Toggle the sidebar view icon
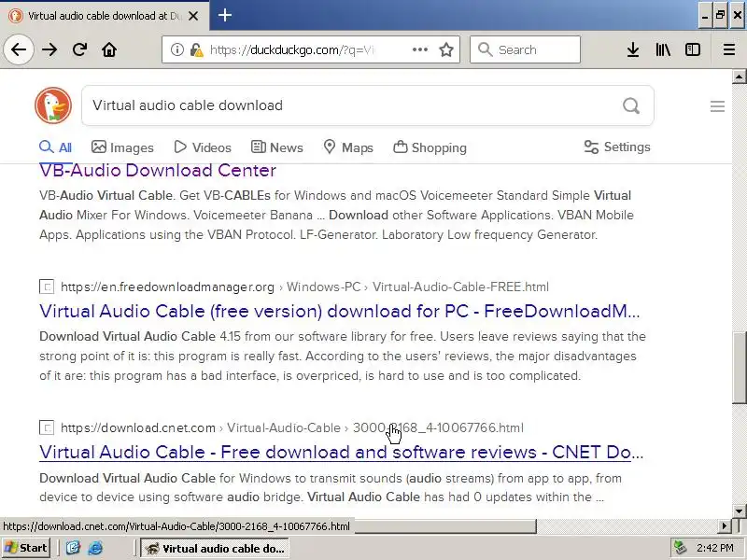747x560 pixels. (692, 49)
